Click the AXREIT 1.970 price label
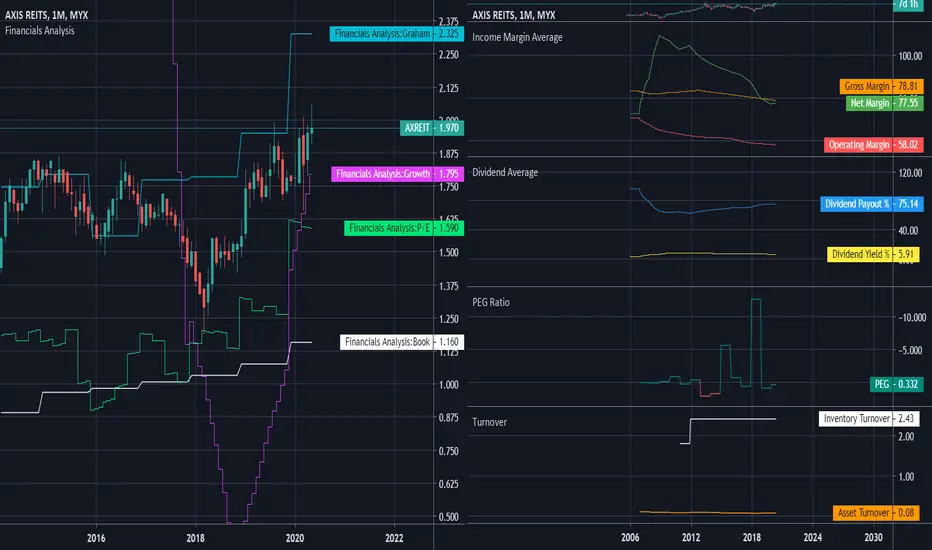 pos(432,128)
